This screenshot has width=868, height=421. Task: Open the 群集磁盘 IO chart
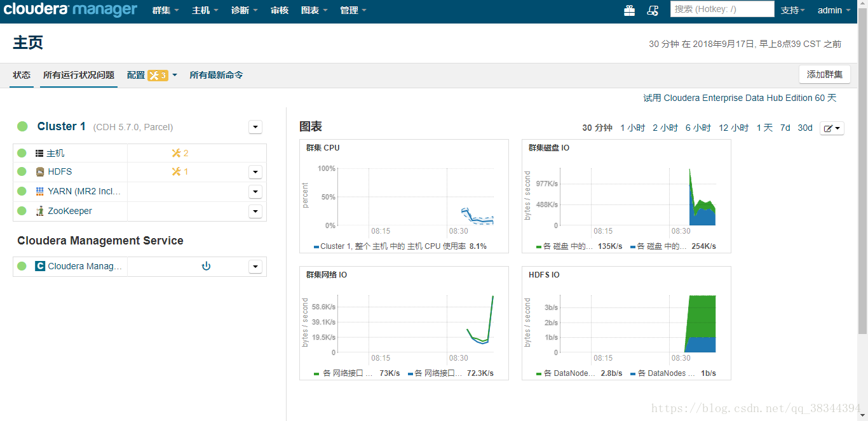(x=627, y=196)
